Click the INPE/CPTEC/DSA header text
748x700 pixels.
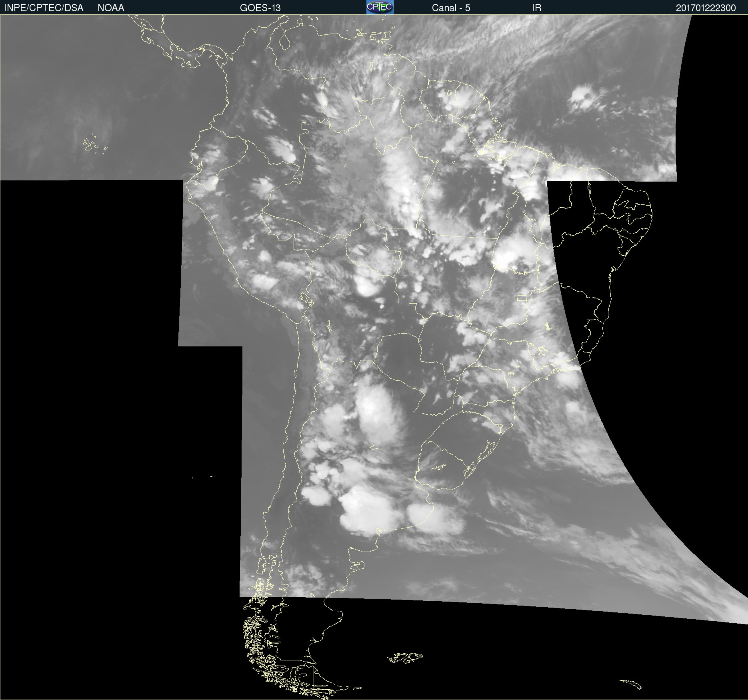(44, 8)
